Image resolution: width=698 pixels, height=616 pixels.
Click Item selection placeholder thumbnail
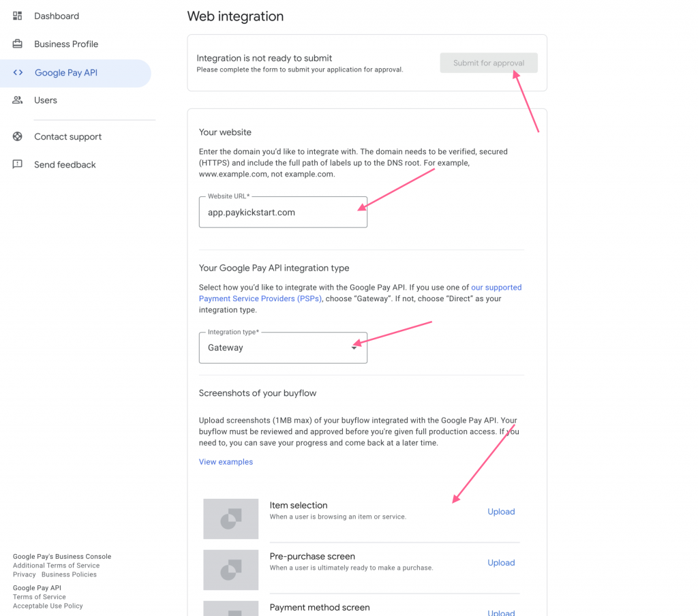tap(230, 519)
